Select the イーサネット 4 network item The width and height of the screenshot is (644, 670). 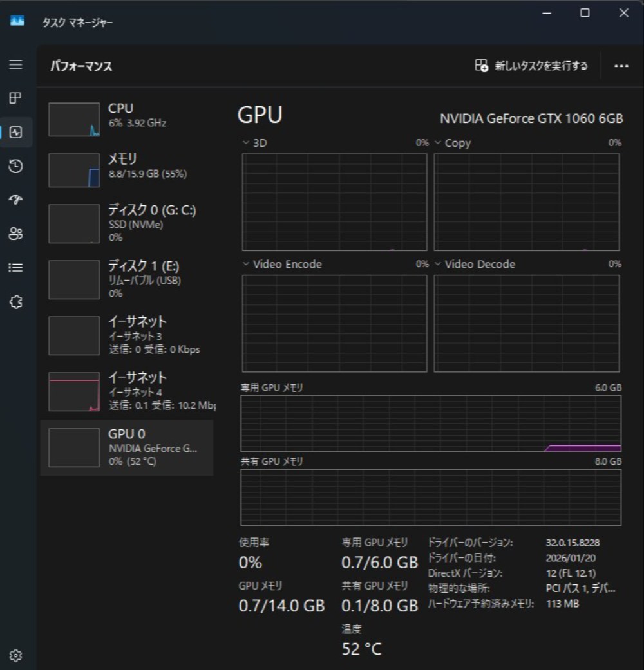tap(127, 391)
